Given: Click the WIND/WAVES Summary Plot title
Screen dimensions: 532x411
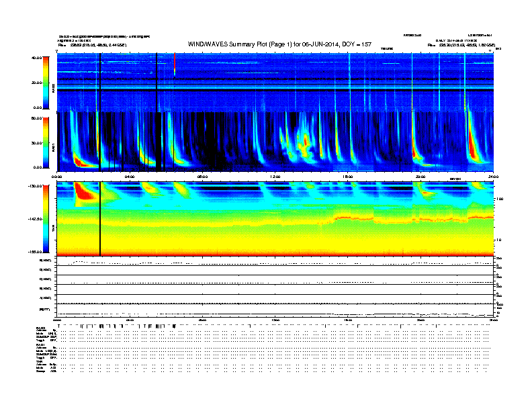Looking at the screenshot, I should click(279, 44).
